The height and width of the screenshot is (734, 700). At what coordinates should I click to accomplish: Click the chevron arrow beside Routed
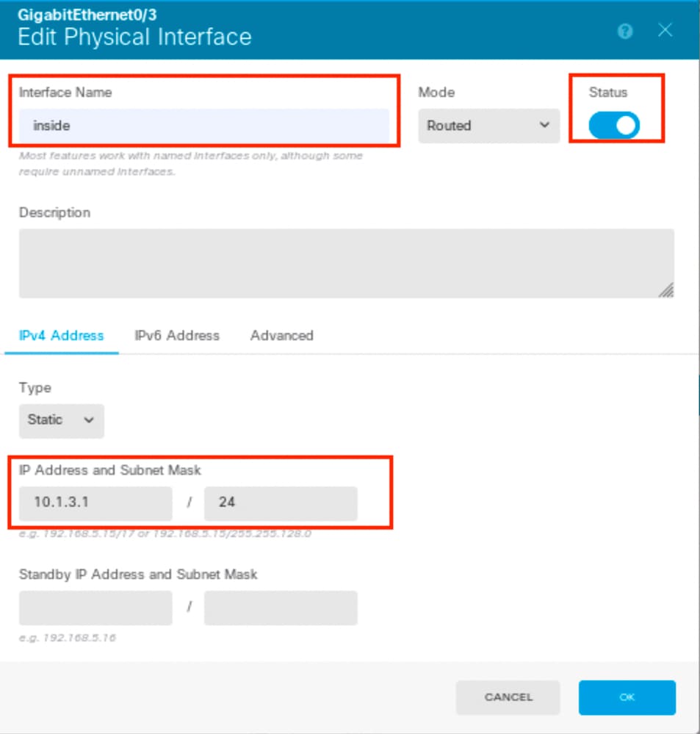(x=544, y=125)
